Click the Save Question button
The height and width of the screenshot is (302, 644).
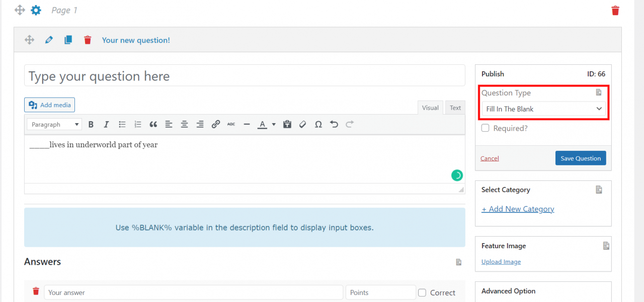pyautogui.click(x=581, y=158)
